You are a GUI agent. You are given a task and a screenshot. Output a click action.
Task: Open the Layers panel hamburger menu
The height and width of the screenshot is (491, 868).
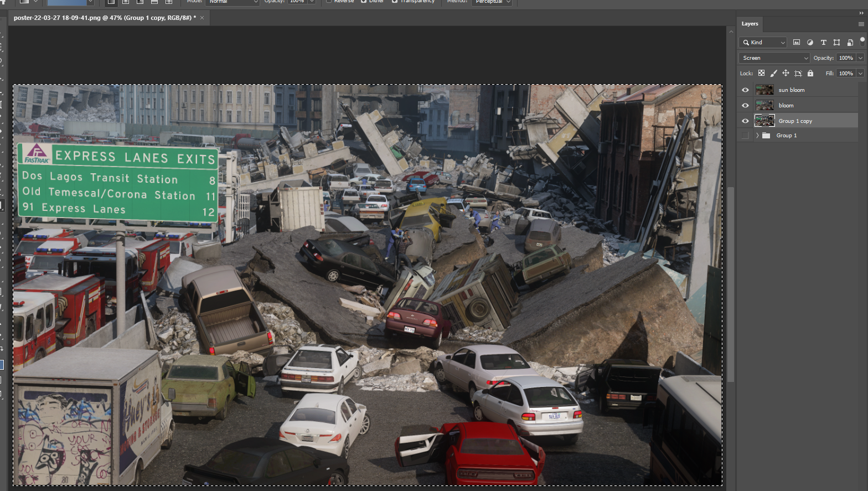coord(861,24)
